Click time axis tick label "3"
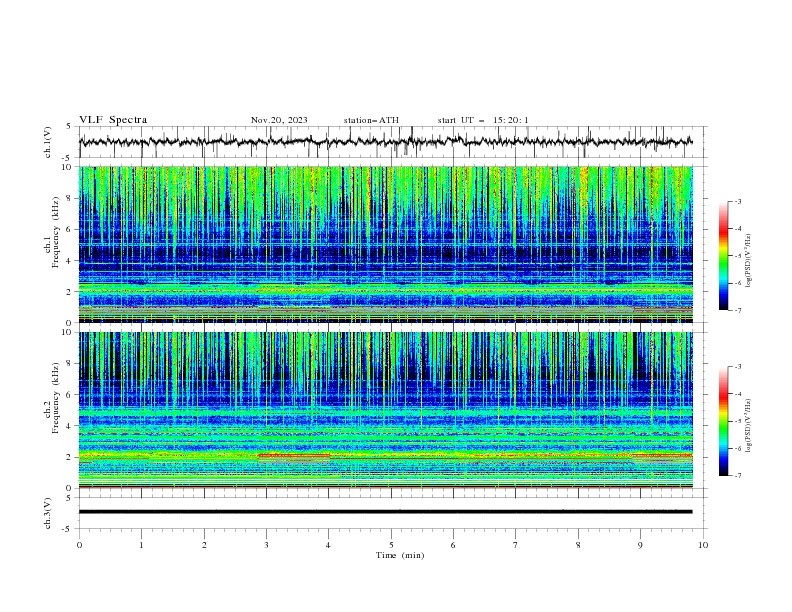Viewport: 792px width, 612px height. tap(266, 545)
